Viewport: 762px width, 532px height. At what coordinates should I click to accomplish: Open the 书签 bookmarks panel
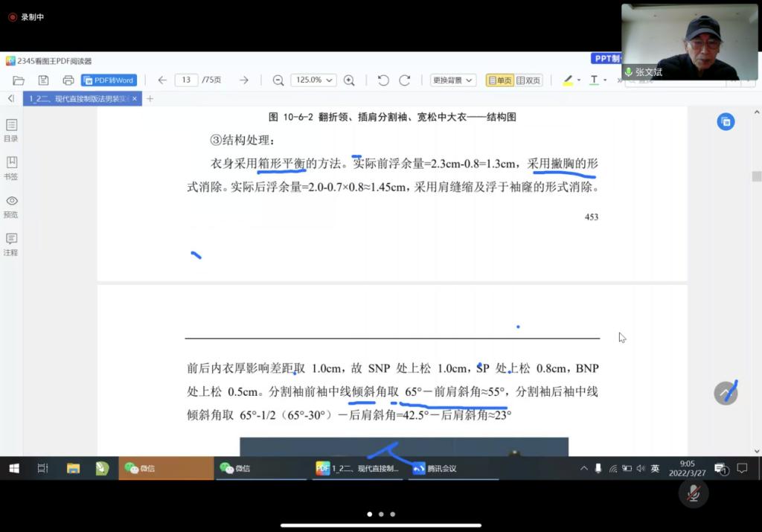[11, 168]
